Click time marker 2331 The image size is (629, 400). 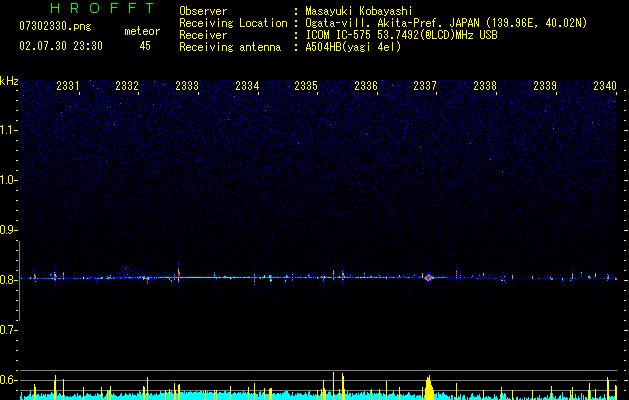[x=67, y=85]
